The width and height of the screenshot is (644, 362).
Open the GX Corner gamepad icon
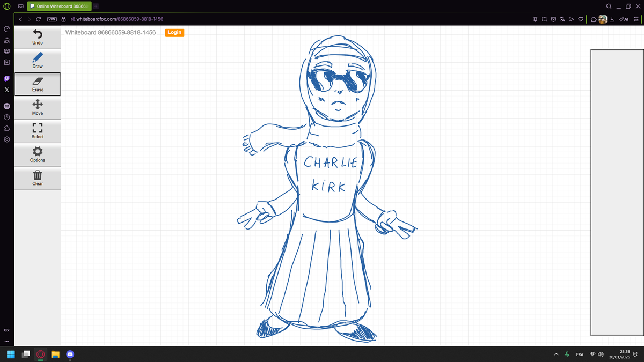(x=20, y=6)
